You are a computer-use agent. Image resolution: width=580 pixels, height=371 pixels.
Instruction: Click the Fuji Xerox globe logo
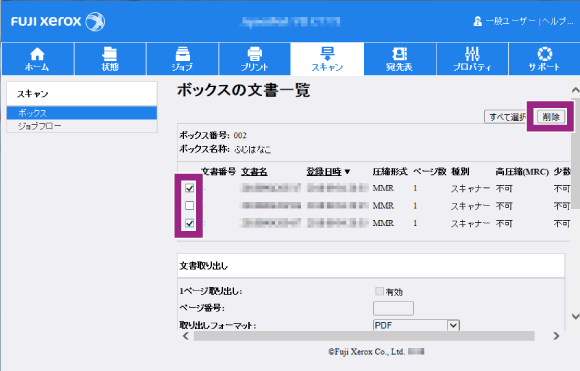point(95,21)
